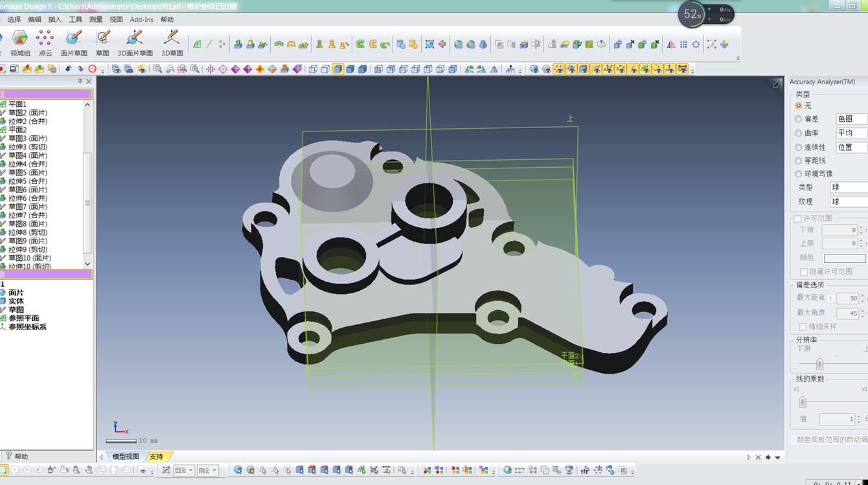Open the 编辑 menu
The image size is (868, 485).
click(x=35, y=19)
